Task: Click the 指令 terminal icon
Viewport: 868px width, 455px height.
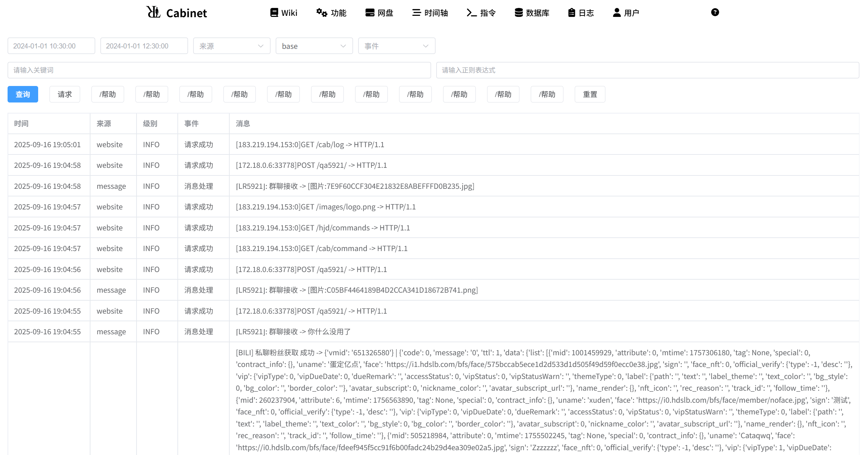Action: coord(471,13)
